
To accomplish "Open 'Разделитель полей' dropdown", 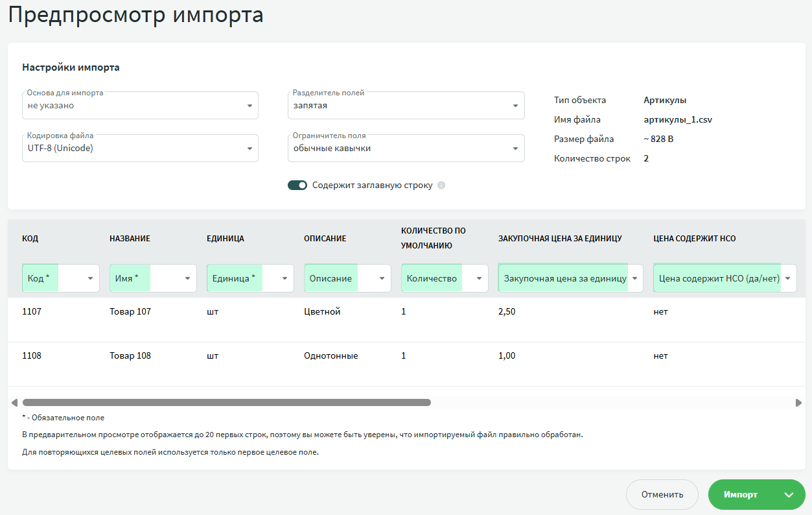I will click(406, 106).
